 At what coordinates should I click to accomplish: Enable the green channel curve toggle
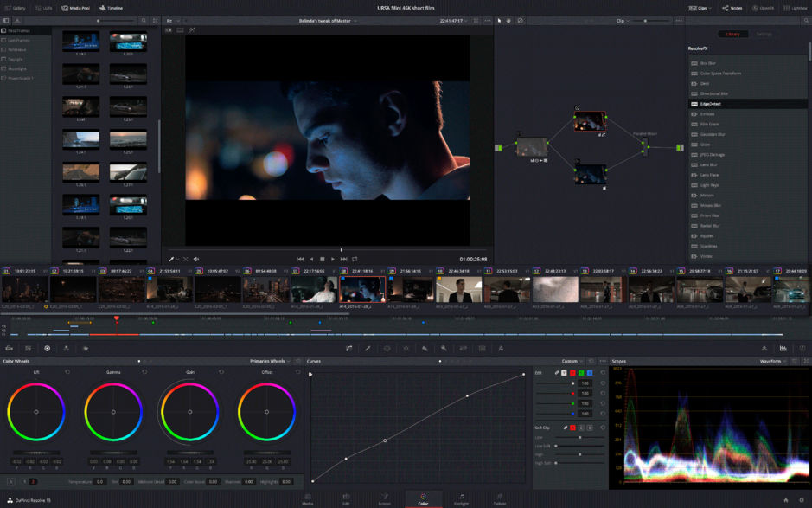(583, 372)
